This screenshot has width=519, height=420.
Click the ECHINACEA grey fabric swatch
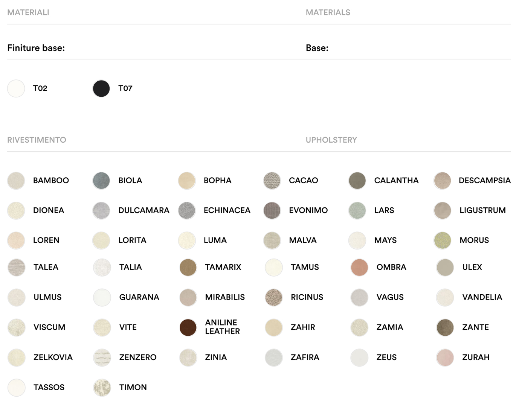pyautogui.click(x=187, y=210)
